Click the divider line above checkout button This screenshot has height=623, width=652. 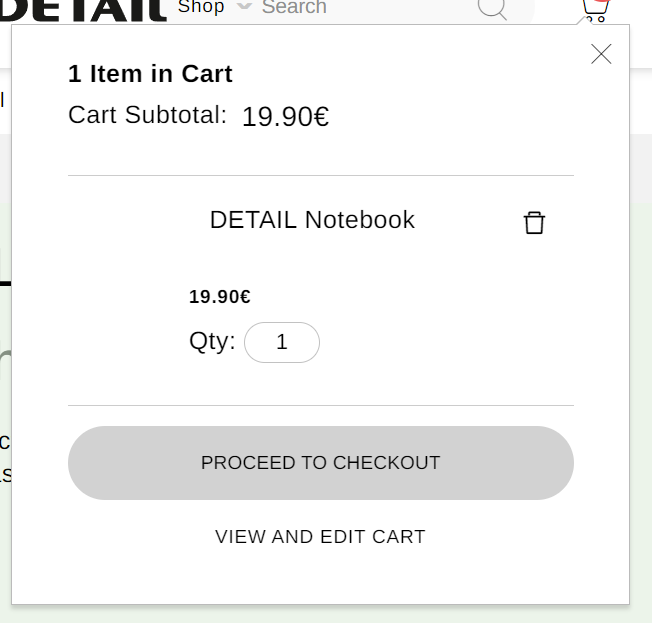coord(320,406)
